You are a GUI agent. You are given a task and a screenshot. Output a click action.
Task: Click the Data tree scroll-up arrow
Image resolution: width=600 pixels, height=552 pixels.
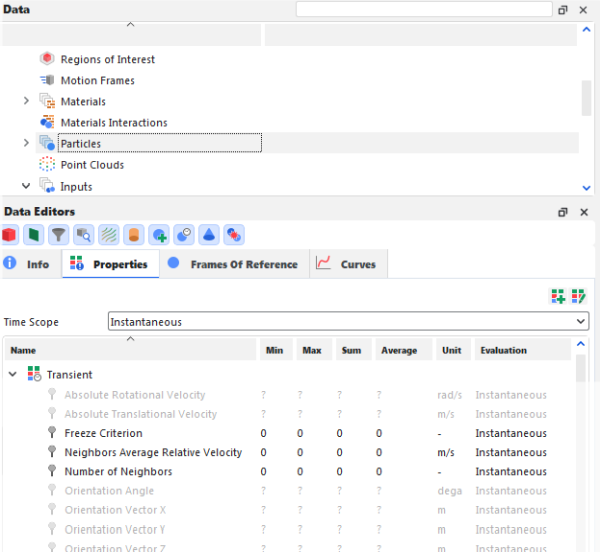[586, 29]
